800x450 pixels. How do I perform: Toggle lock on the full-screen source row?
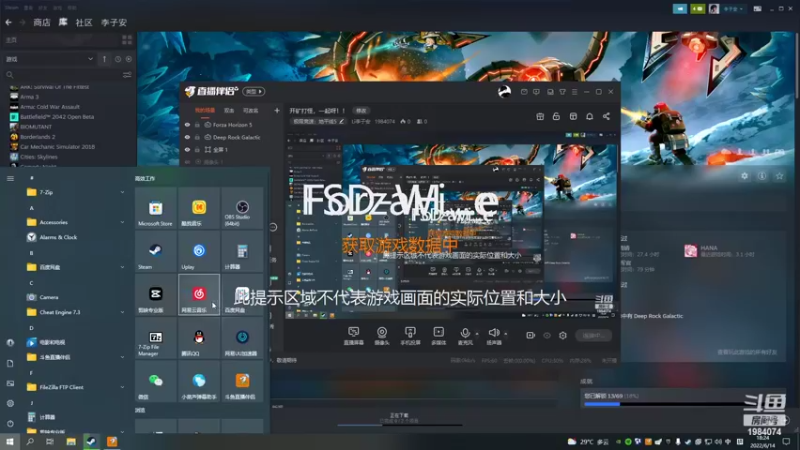(197, 149)
